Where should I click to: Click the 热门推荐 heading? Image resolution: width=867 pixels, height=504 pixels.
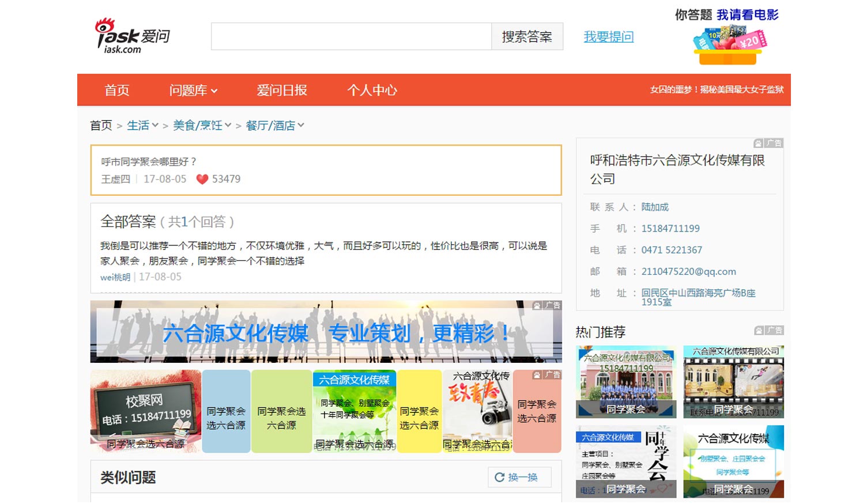(601, 332)
